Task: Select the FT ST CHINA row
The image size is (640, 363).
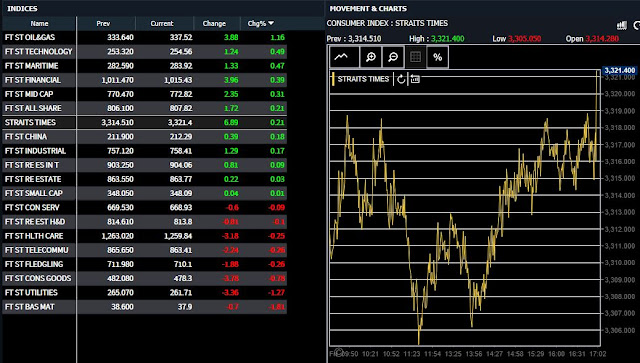Action: 145,136
